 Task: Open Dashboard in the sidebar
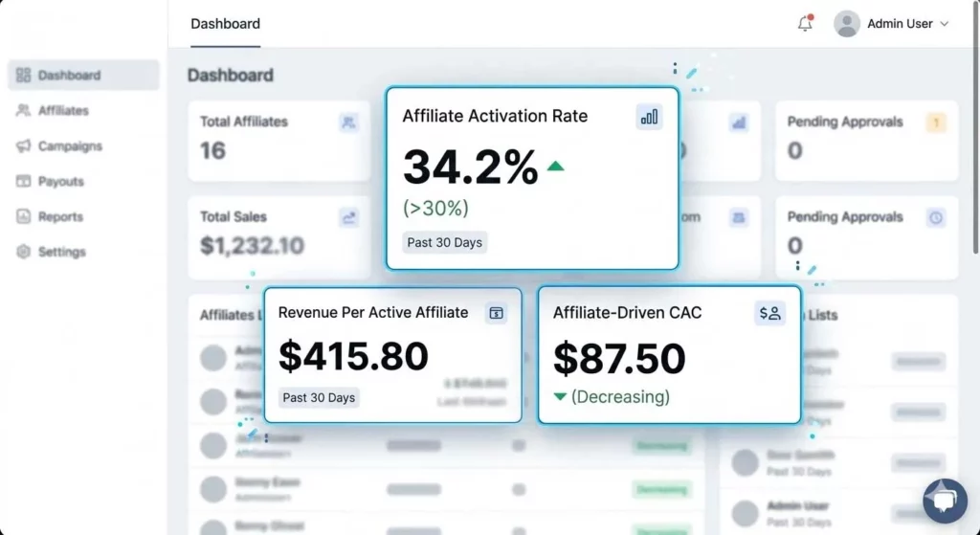tap(83, 75)
